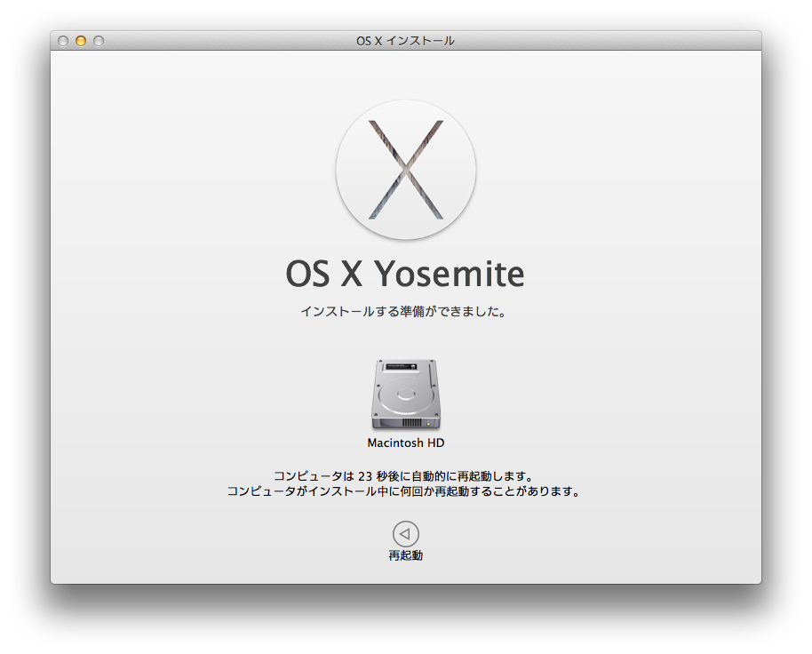Click the OS X インストール window title
Viewport: 812px width, 654px height.
[x=405, y=41]
